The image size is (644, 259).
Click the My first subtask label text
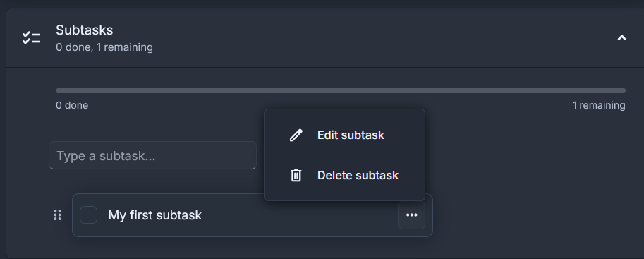pyautogui.click(x=155, y=215)
